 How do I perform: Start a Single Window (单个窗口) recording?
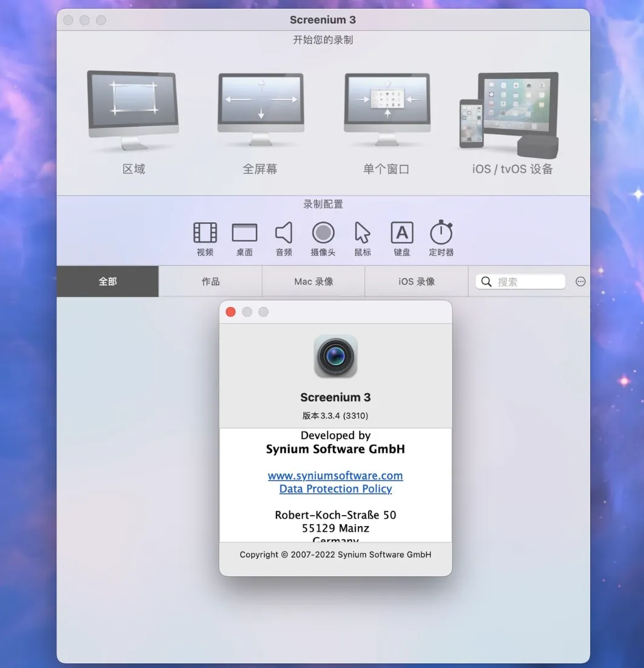pyautogui.click(x=387, y=110)
